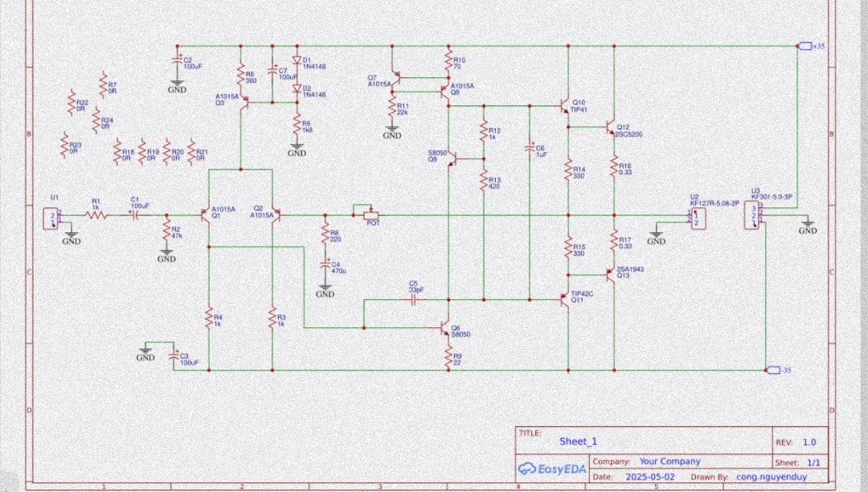The image size is (868, 492).
Task: Select unconnected resistor R24 0R
Action: pos(96,121)
